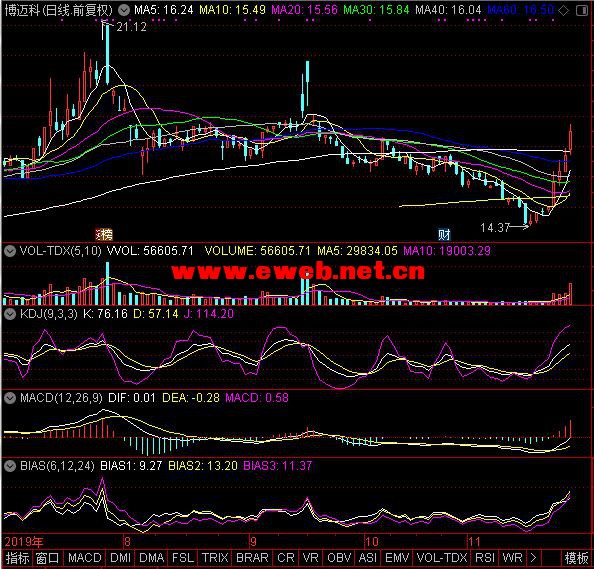Click the 21.12 high price marker
Screen dimensions: 594x569
click(x=131, y=27)
